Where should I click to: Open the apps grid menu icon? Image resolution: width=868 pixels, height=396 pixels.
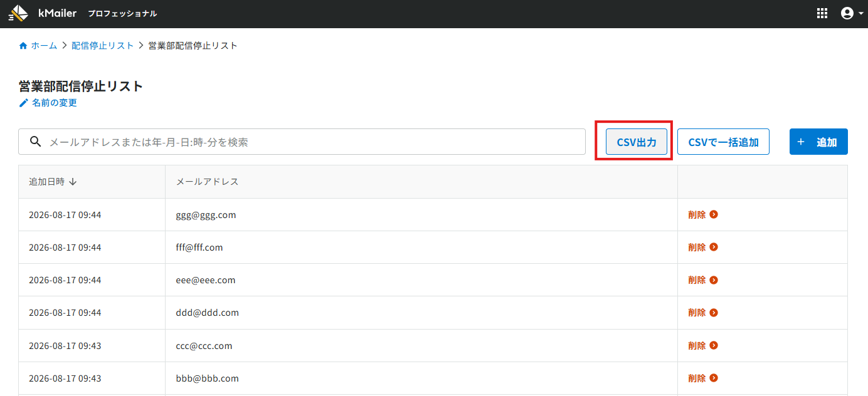pos(822,13)
